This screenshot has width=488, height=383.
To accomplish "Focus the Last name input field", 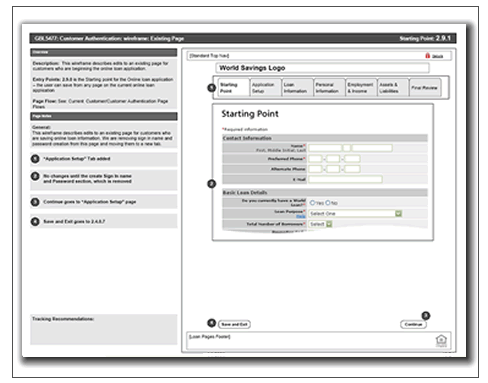I will [x=372, y=148].
